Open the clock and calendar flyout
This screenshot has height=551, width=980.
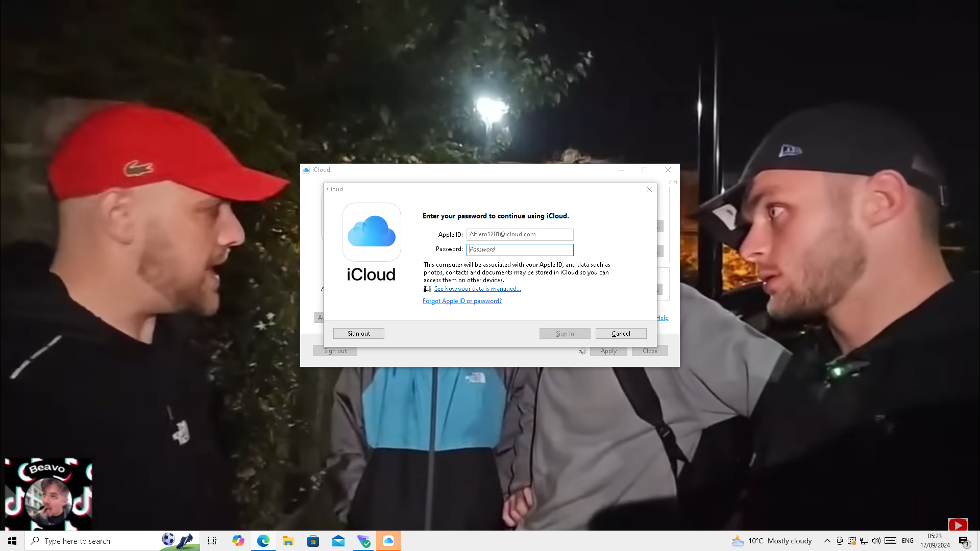pyautogui.click(x=935, y=541)
